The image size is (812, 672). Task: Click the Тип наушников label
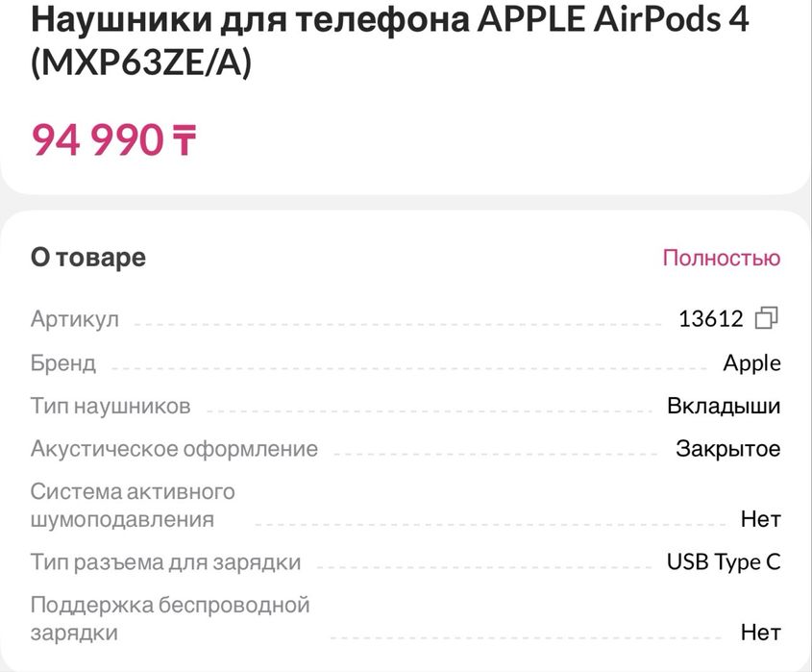coord(111,406)
